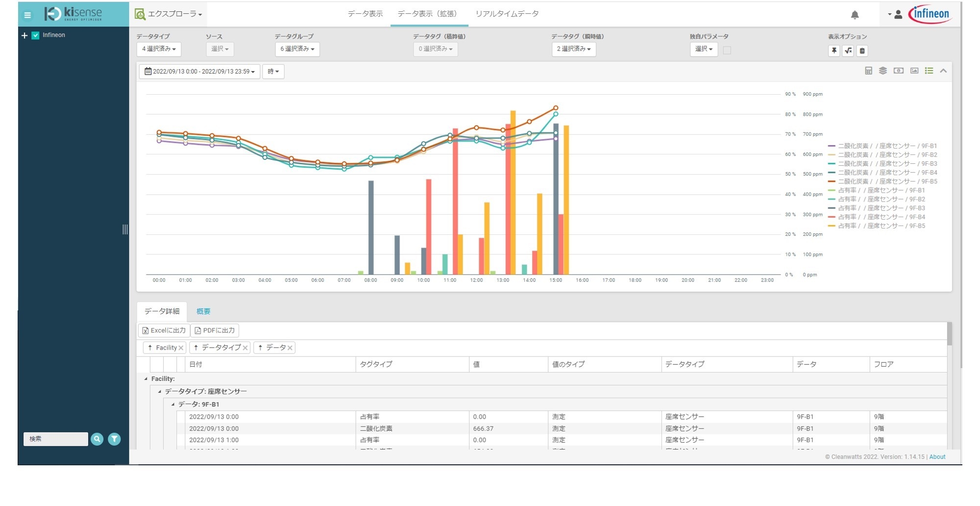Open the データタイプ dropdown showing 4 選択済み
This screenshot has width=980, height=506.
pyautogui.click(x=159, y=49)
